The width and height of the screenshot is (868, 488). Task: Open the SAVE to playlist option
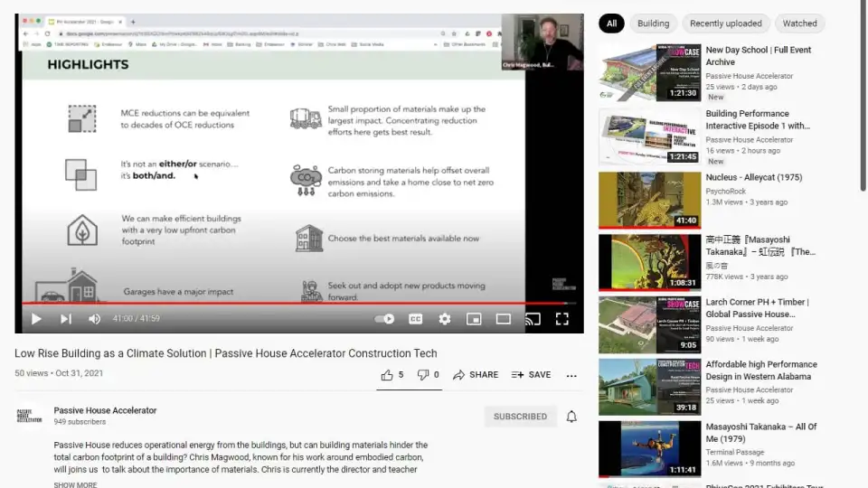point(531,375)
